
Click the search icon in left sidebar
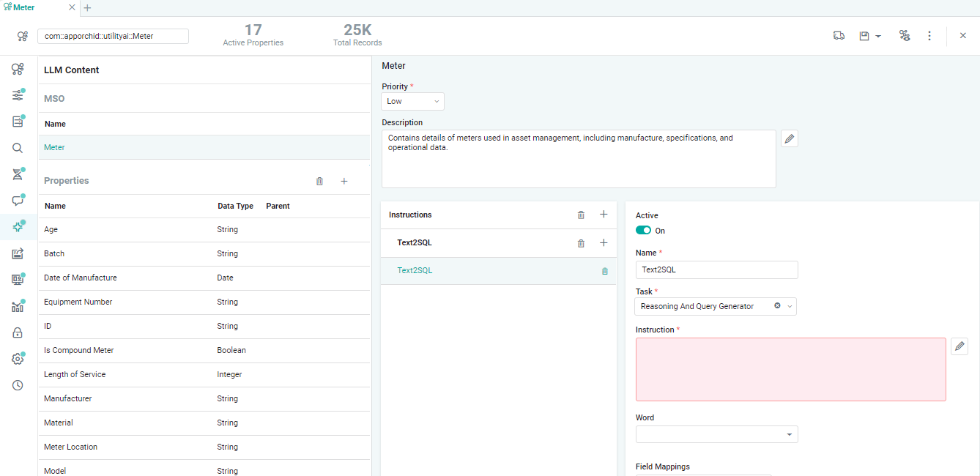tap(18, 148)
